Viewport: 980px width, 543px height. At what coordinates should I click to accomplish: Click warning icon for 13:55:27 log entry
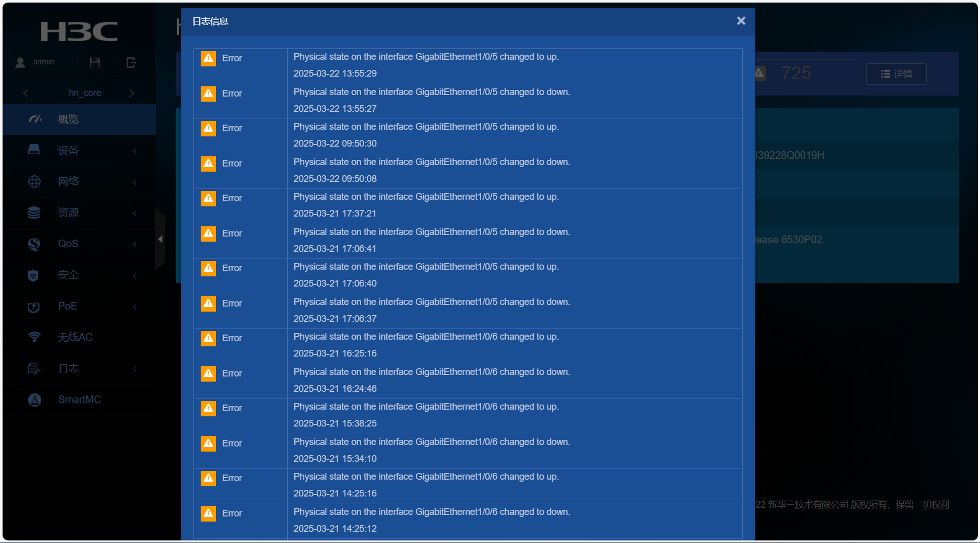208,93
